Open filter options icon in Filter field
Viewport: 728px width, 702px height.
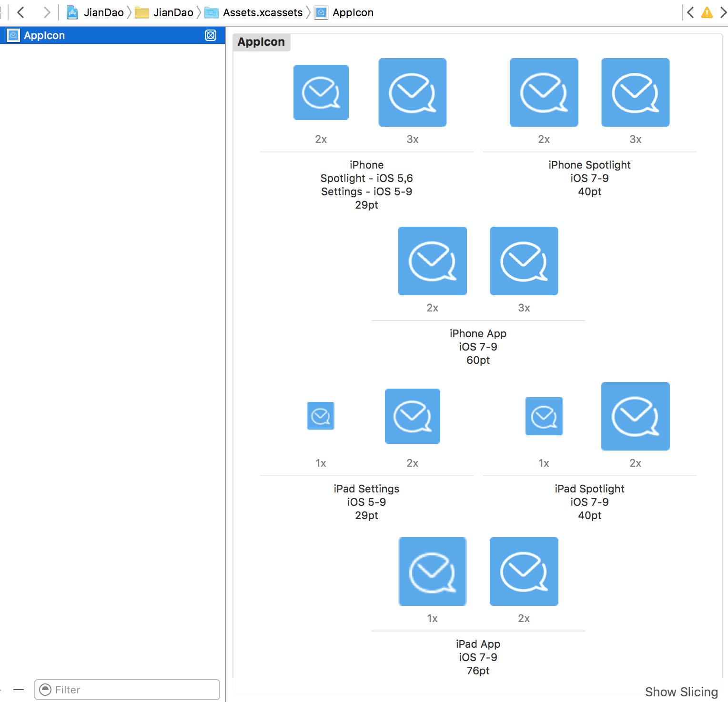click(45, 690)
